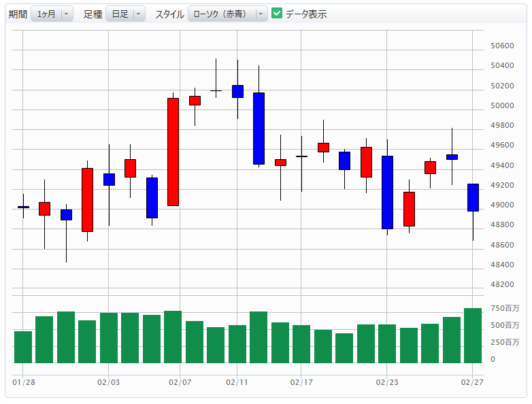Expand the スタイル dropdown showing ローソク（赤青）
This screenshot has height=404, width=532.
(x=227, y=14)
